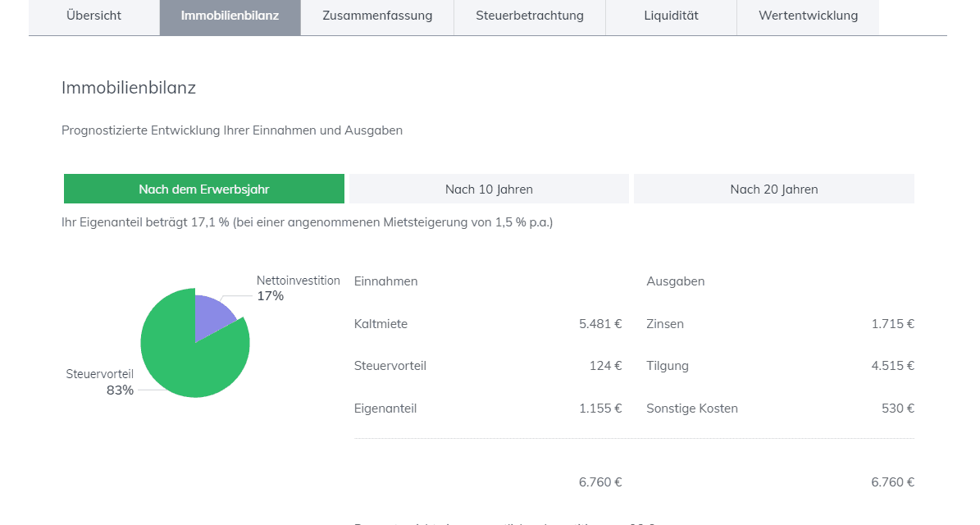Click the Sonstige Kosten row label
This screenshot has height=525, width=980.
tap(692, 409)
